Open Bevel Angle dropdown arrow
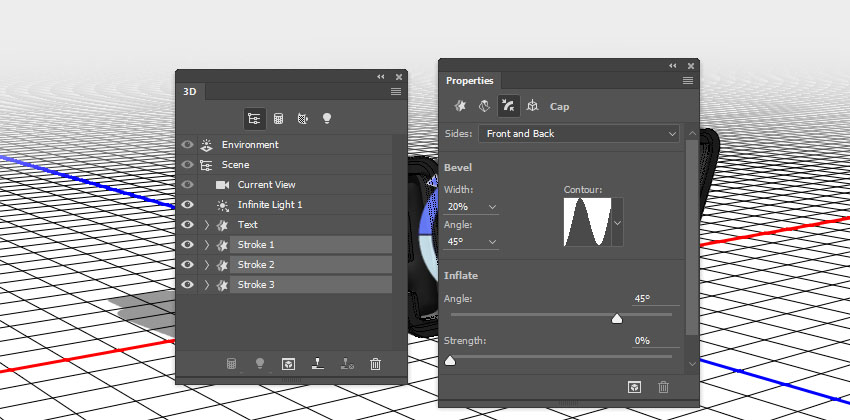Image resolution: width=850 pixels, height=420 pixels. click(x=492, y=242)
